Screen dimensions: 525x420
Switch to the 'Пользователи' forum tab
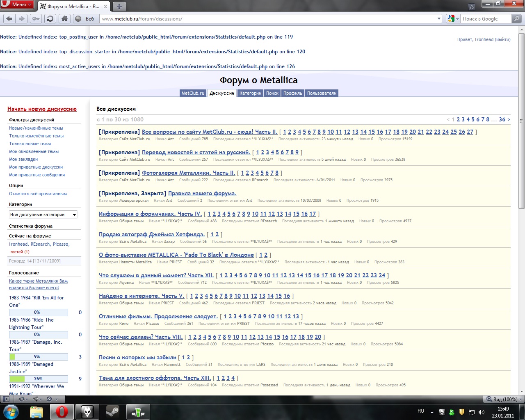[322, 93]
